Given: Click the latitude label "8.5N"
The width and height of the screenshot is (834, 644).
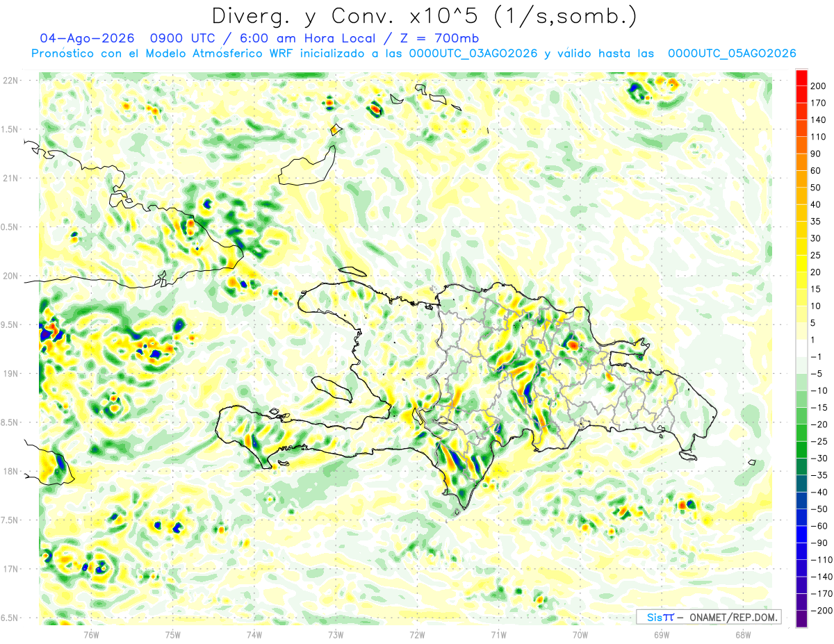Looking at the screenshot, I should pyautogui.click(x=9, y=422).
